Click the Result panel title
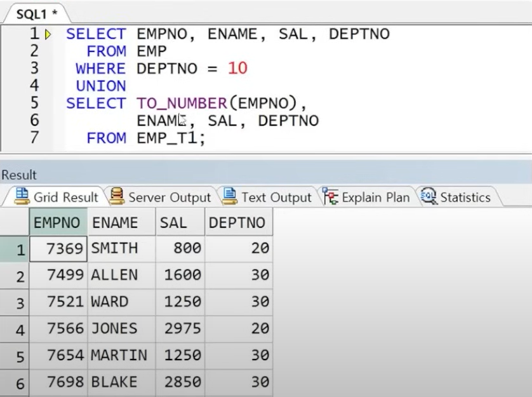The height and width of the screenshot is (397, 532). tap(19, 175)
